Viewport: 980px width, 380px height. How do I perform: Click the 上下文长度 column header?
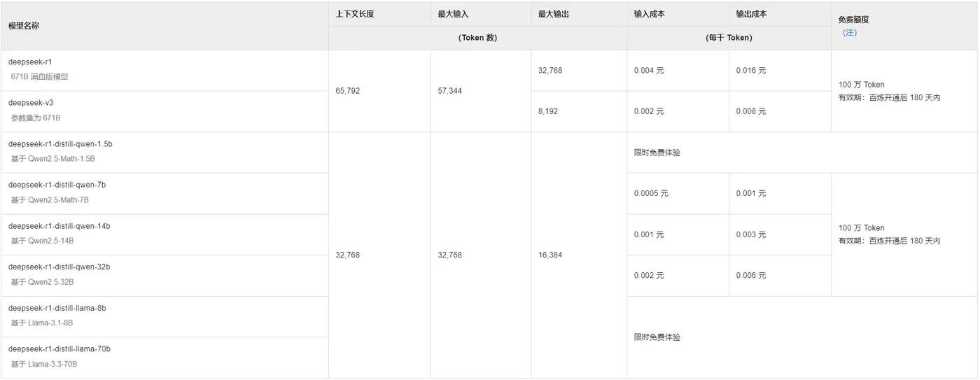click(x=355, y=14)
